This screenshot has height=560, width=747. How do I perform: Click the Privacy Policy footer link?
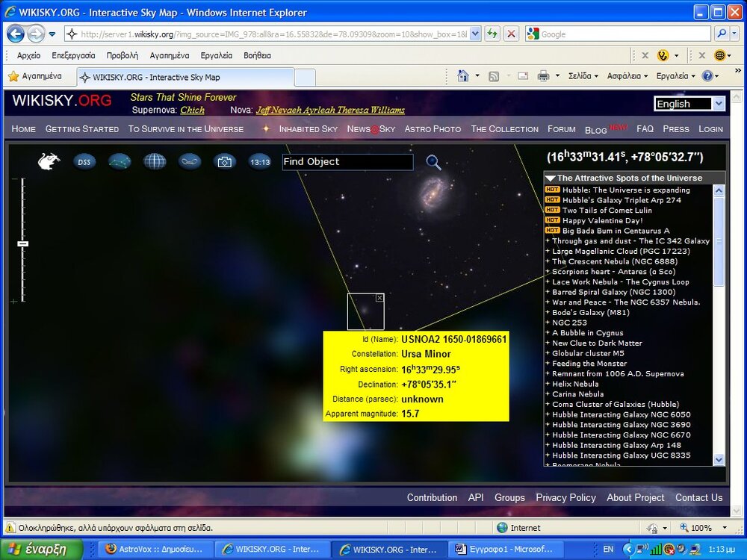(x=565, y=498)
